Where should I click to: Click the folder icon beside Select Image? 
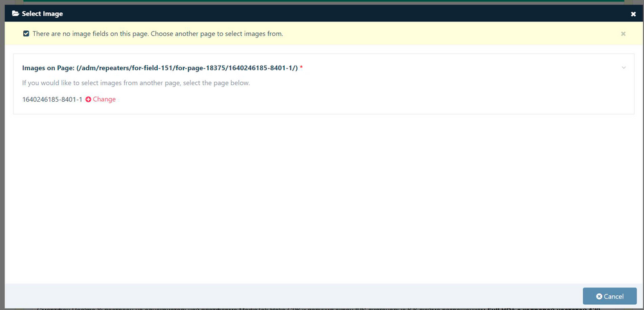coord(15,14)
